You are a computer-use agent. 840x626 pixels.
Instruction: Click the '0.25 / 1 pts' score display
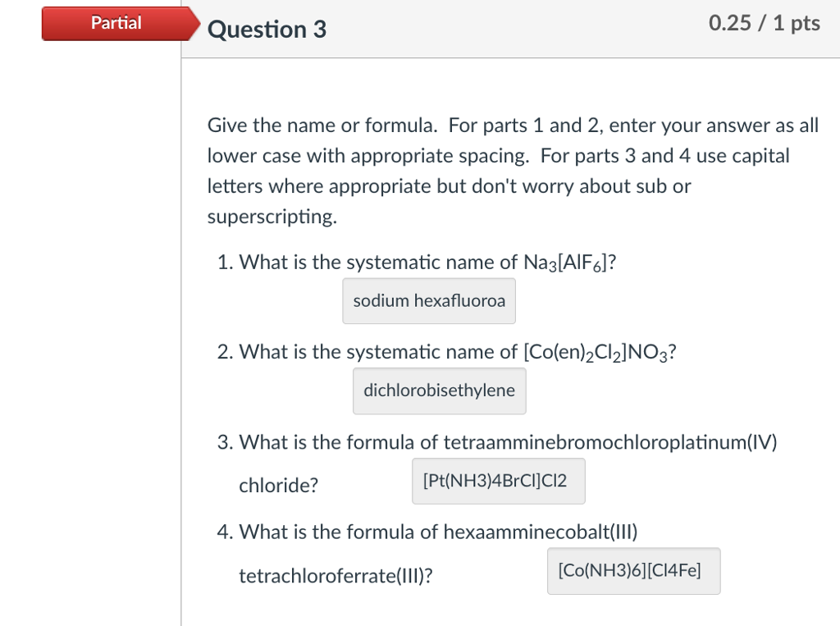coord(764,23)
